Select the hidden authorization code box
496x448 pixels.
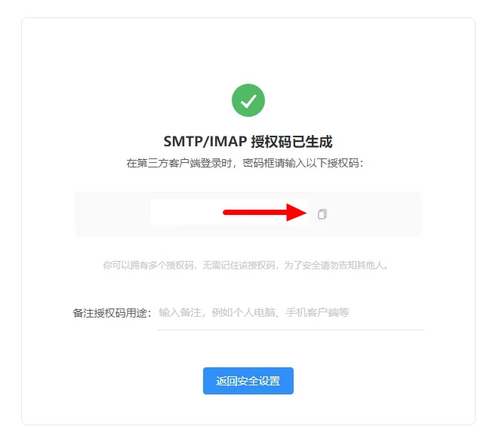(230, 212)
